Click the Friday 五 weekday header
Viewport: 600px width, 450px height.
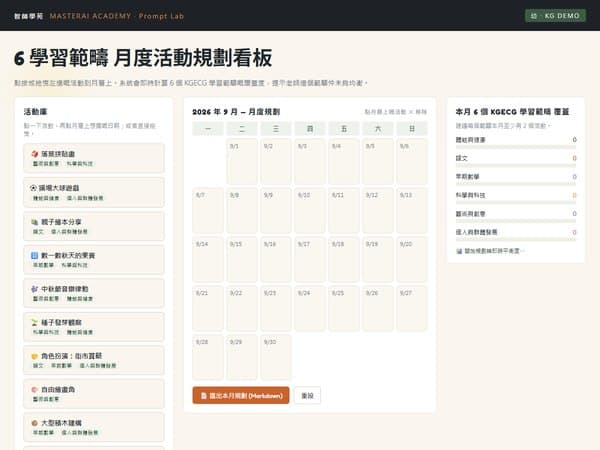344,129
